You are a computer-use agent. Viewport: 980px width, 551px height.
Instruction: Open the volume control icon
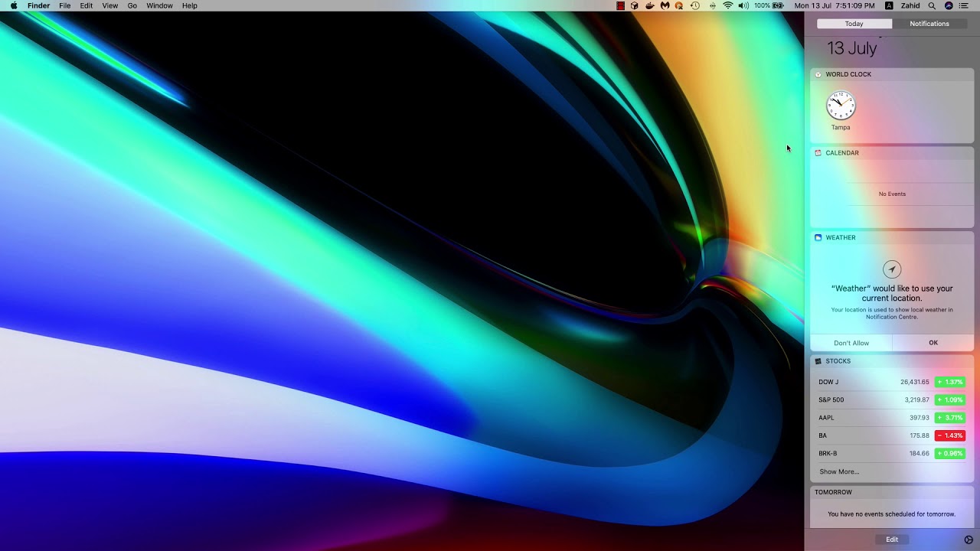[x=743, y=5]
